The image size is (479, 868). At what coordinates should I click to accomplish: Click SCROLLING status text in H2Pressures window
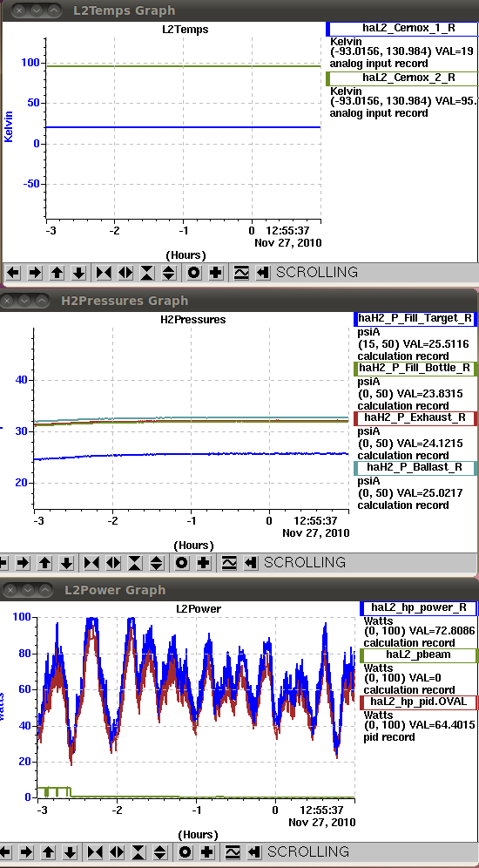(305, 562)
